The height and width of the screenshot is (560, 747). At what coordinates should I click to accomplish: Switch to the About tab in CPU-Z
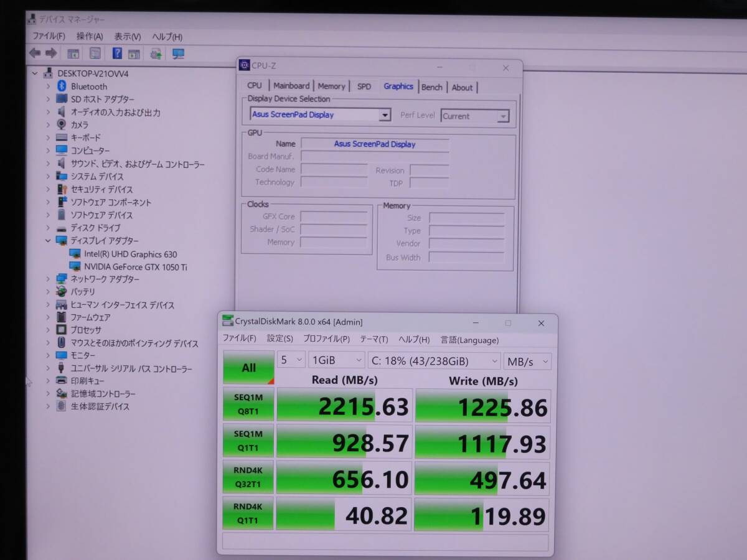click(x=462, y=87)
